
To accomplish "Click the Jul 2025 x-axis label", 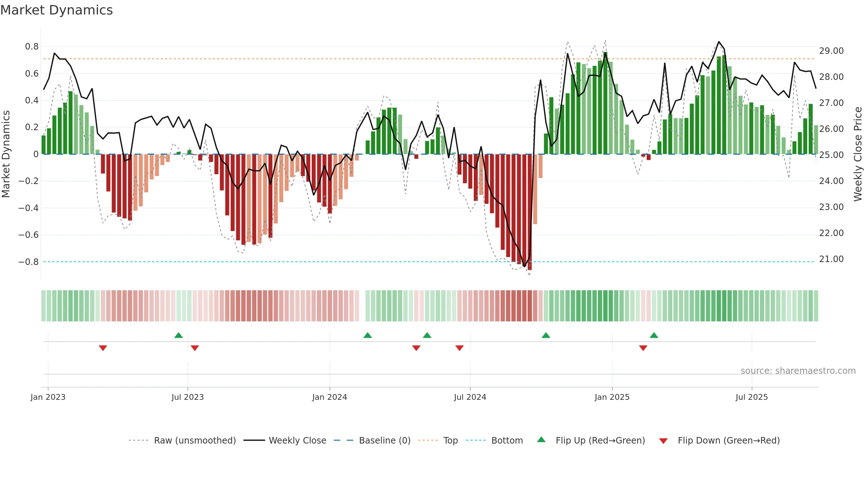I will point(752,397).
